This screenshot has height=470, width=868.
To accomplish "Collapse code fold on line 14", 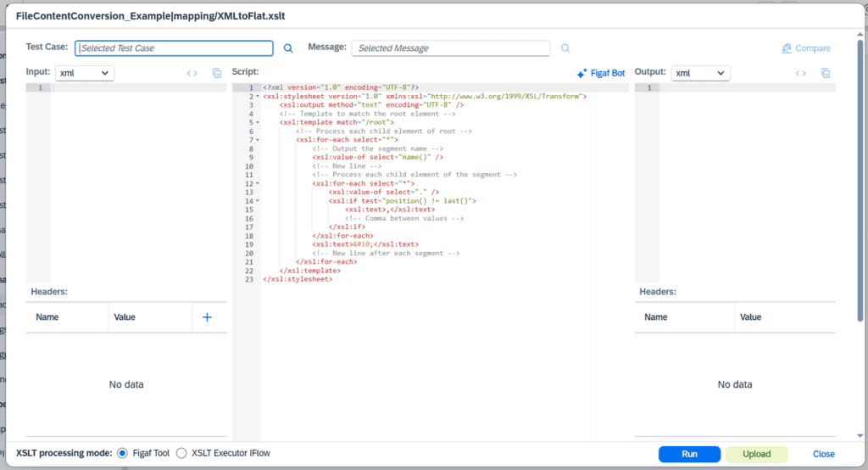I will [x=258, y=200].
